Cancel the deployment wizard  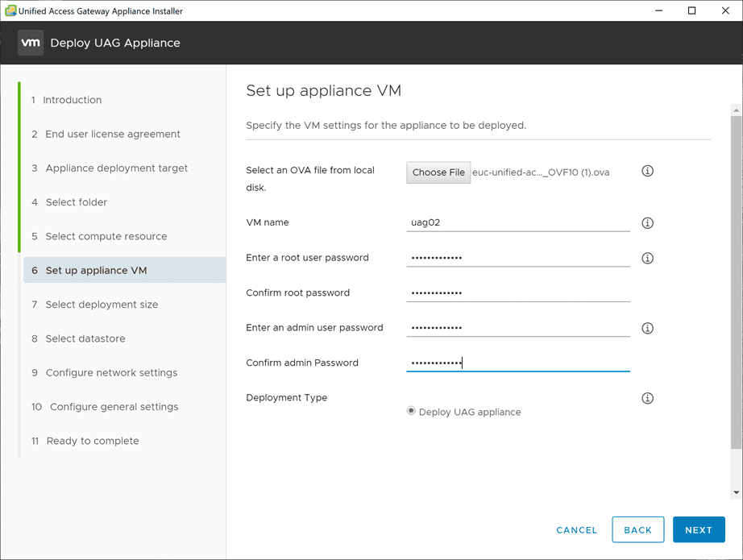[x=577, y=530]
